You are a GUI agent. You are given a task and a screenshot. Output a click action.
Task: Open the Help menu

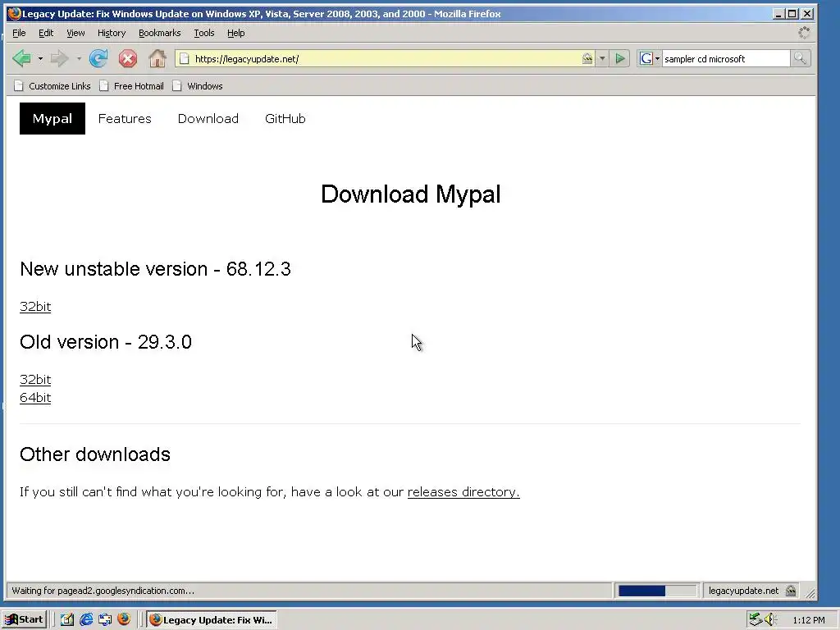[235, 33]
